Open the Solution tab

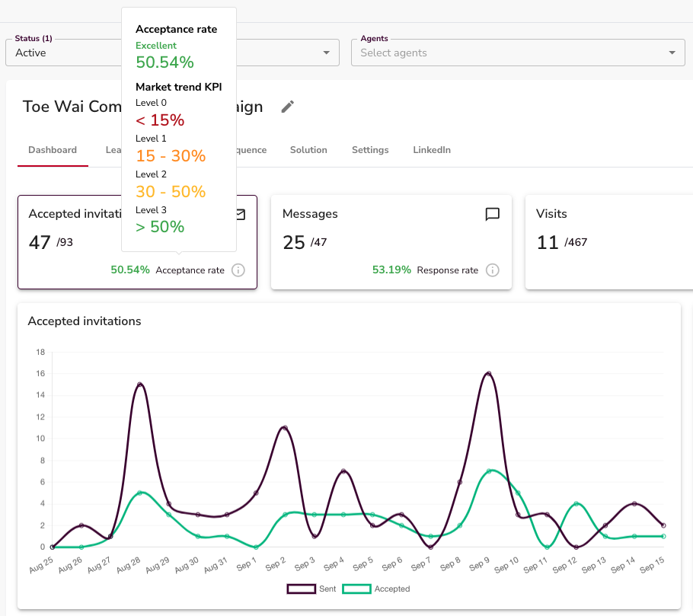pos(308,150)
